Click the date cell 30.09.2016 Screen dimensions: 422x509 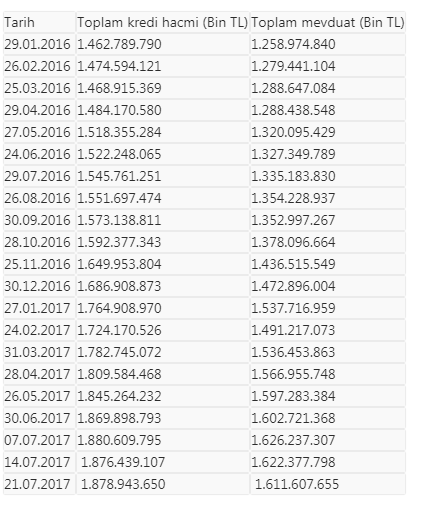[39, 220]
